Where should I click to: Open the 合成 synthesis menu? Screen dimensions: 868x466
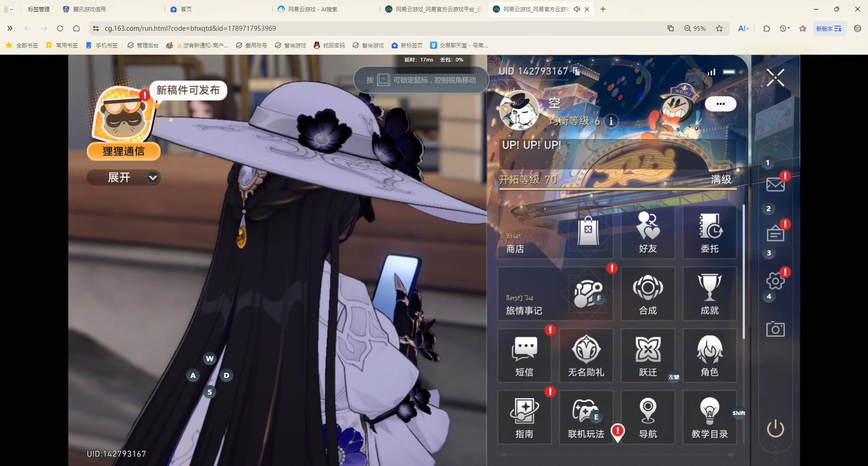click(648, 294)
